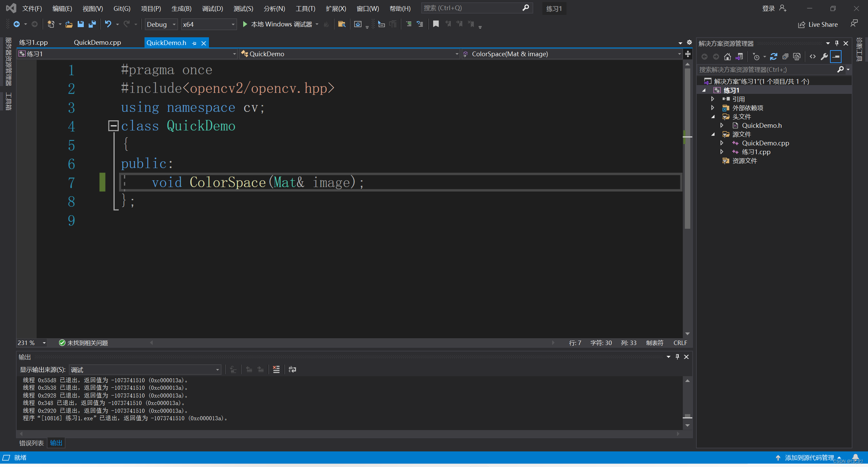
Task: Click the Solution Explorer Home icon
Action: pyautogui.click(x=727, y=57)
